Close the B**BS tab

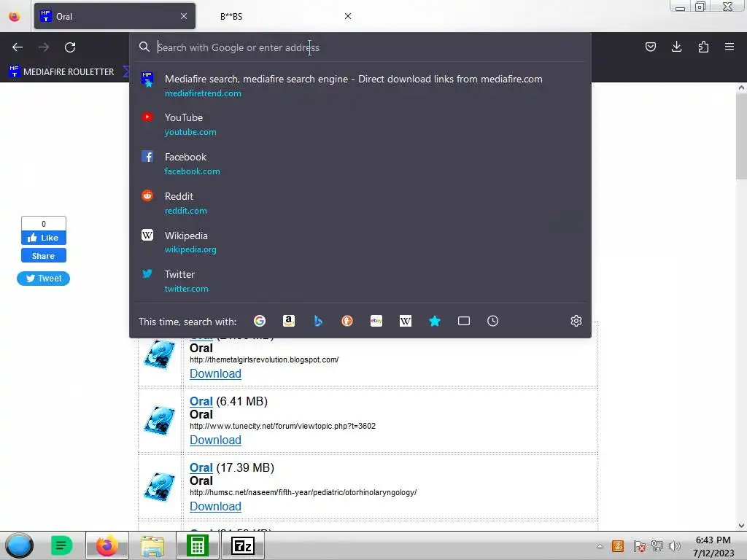[348, 16]
